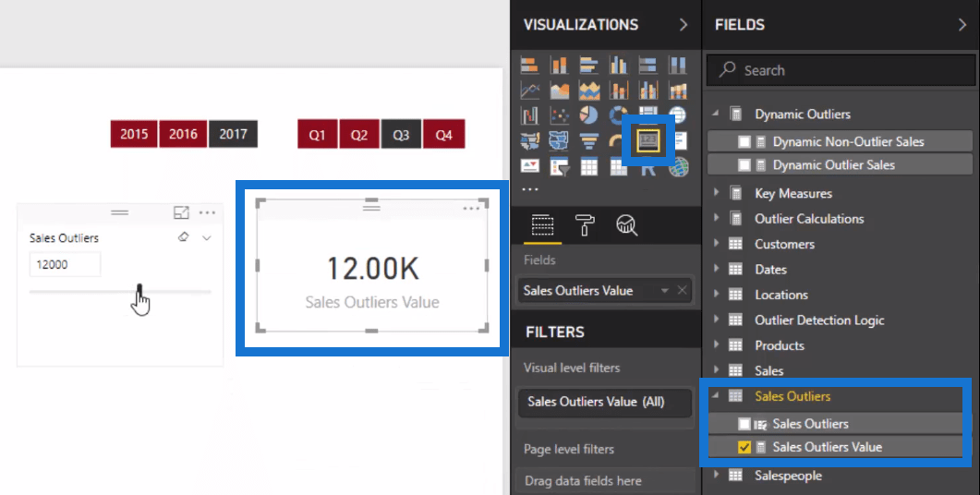Select the 2017 year slicer button
The width and height of the screenshot is (980, 495).
tap(233, 134)
